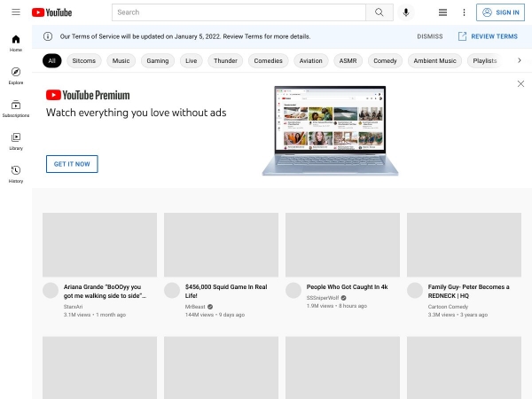
Task: Click the StarxAri channel avatar
Action: pos(51,291)
